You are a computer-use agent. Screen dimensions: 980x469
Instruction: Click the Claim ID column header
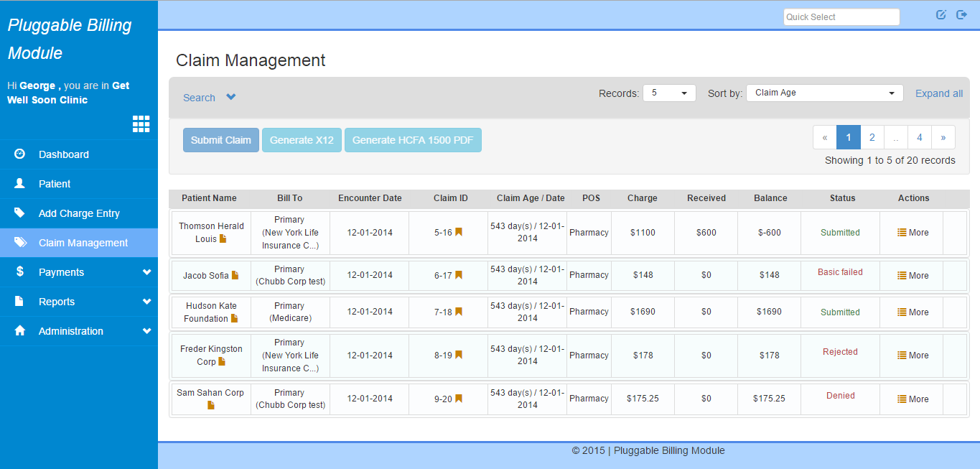coord(451,198)
